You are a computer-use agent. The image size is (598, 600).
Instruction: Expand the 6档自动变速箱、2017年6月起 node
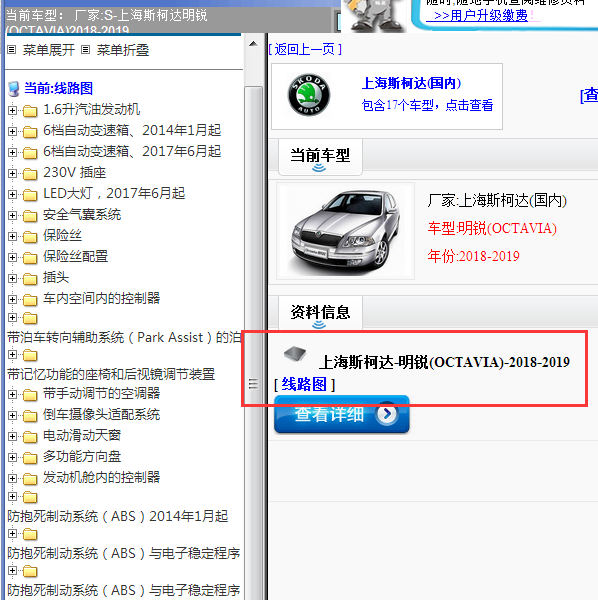(x=12, y=153)
